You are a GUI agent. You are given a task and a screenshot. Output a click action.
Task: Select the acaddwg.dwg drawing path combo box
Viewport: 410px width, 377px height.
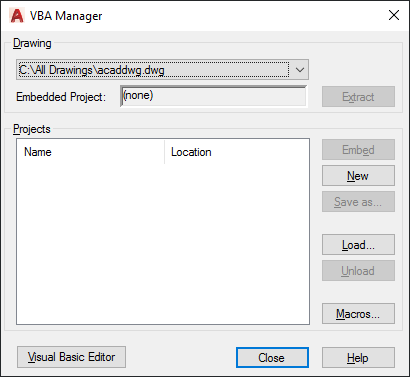pyautogui.click(x=162, y=70)
